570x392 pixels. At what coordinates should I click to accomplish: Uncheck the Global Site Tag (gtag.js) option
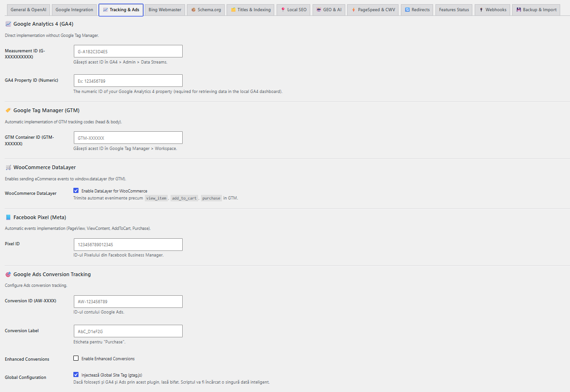click(76, 374)
